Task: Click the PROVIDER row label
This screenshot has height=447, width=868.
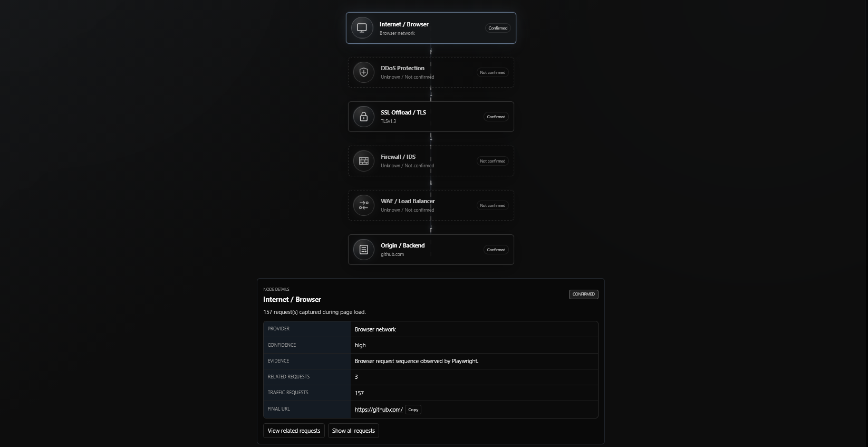Action: pos(278,329)
